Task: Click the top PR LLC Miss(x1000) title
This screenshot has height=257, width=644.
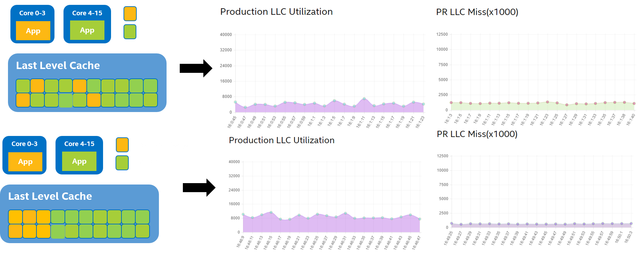Action: pos(477,12)
